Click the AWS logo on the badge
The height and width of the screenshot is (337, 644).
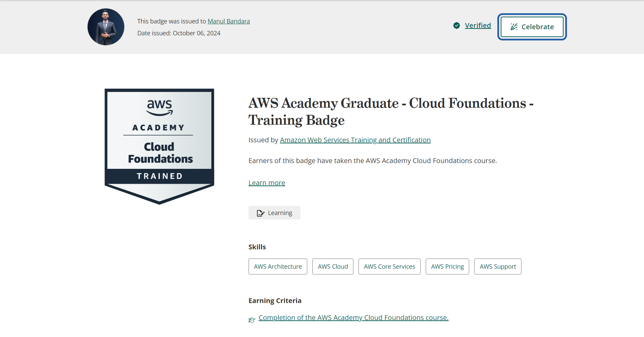click(x=159, y=106)
